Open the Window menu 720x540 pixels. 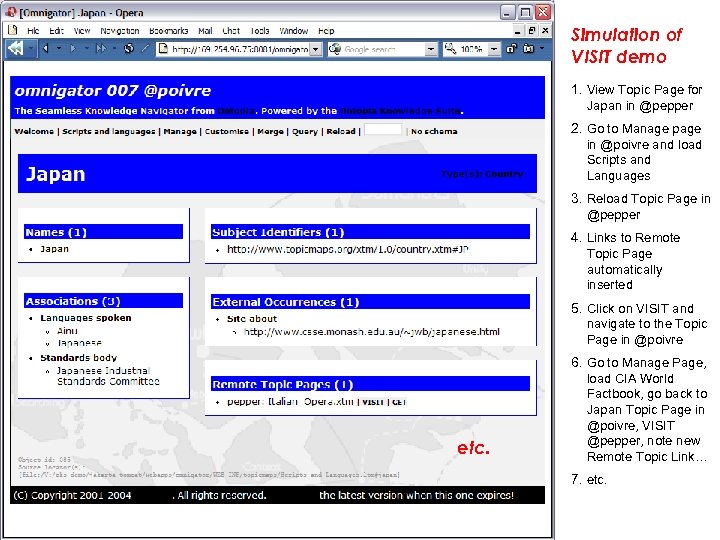[x=293, y=31]
